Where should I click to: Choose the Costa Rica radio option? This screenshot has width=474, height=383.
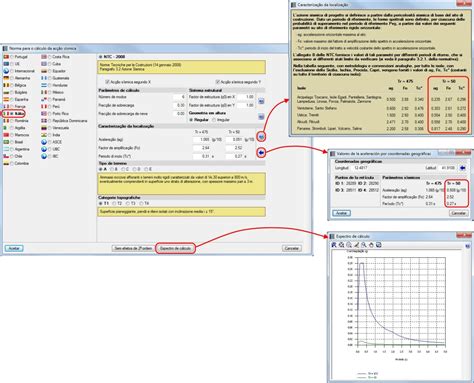(x=49, y=57)
